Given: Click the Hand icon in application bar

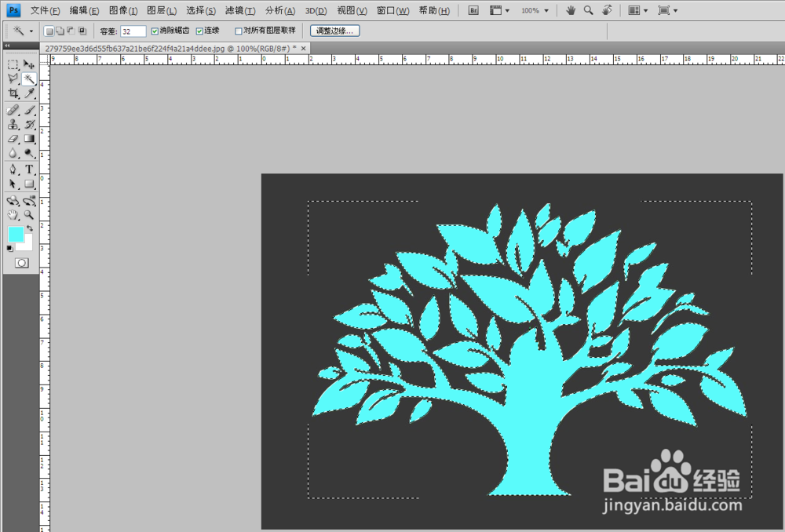Looking at the screenshot, I should 570,10.
